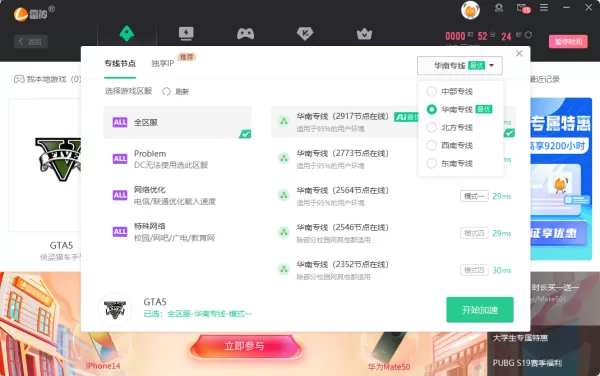
Task: Click node icon of 2773节点在线 line
Action: [284, 158]
